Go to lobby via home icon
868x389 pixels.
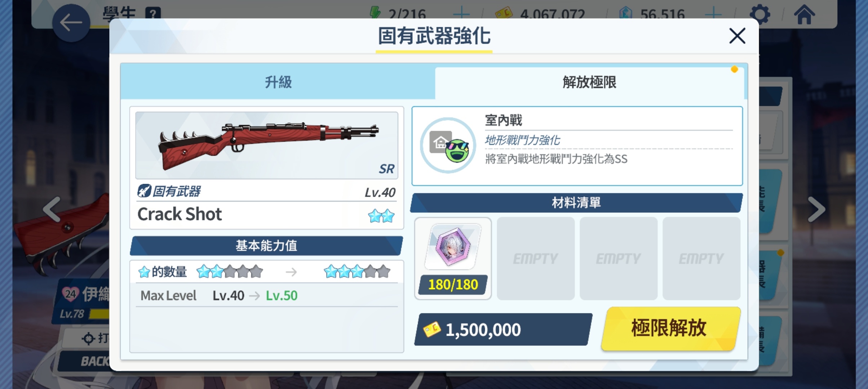coord(805,14)
